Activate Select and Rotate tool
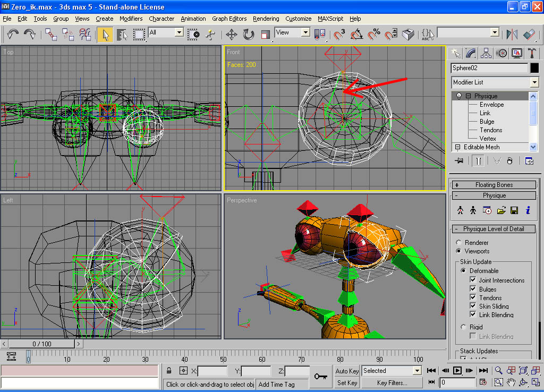This screenshot has width=544, height=392. (x=249, y=35)
